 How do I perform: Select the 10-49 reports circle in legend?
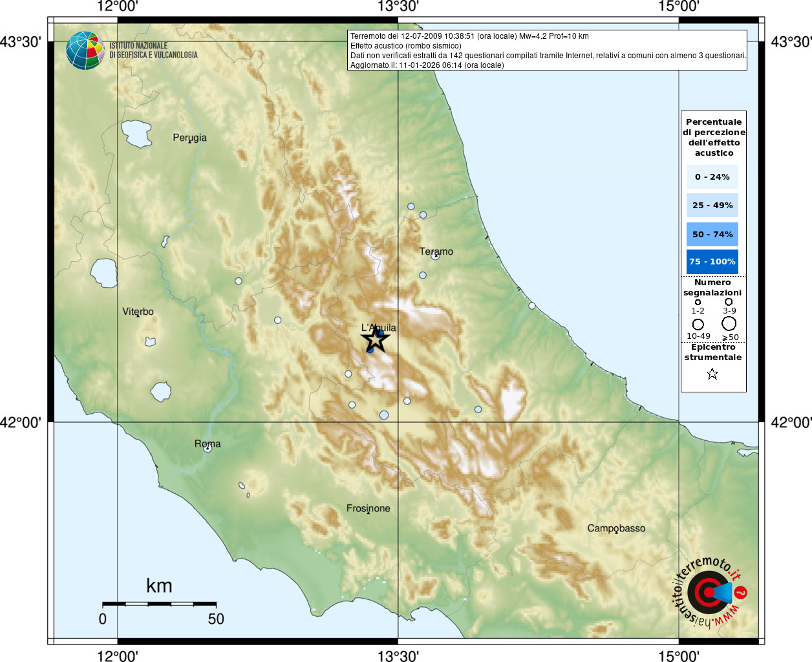click(698, 324)
